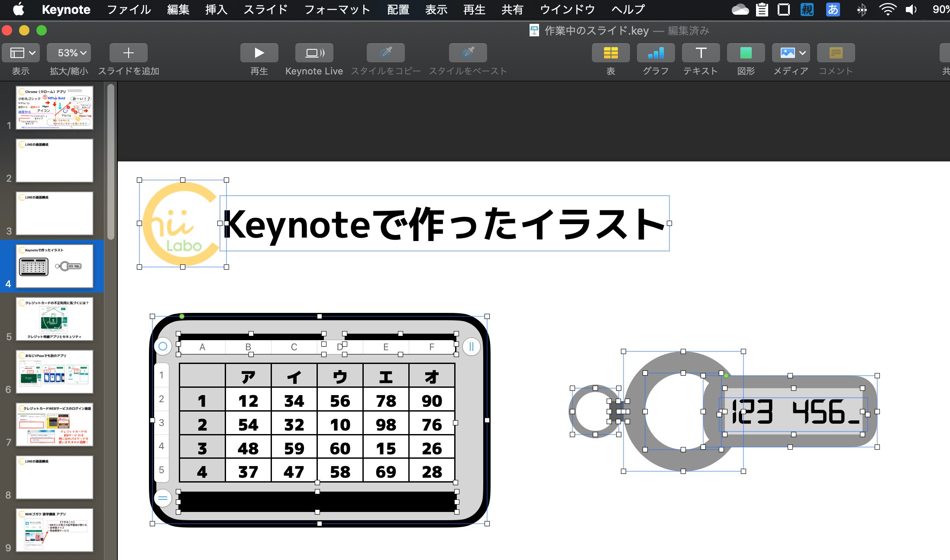Select table column header F

click(x=432, y=347)
